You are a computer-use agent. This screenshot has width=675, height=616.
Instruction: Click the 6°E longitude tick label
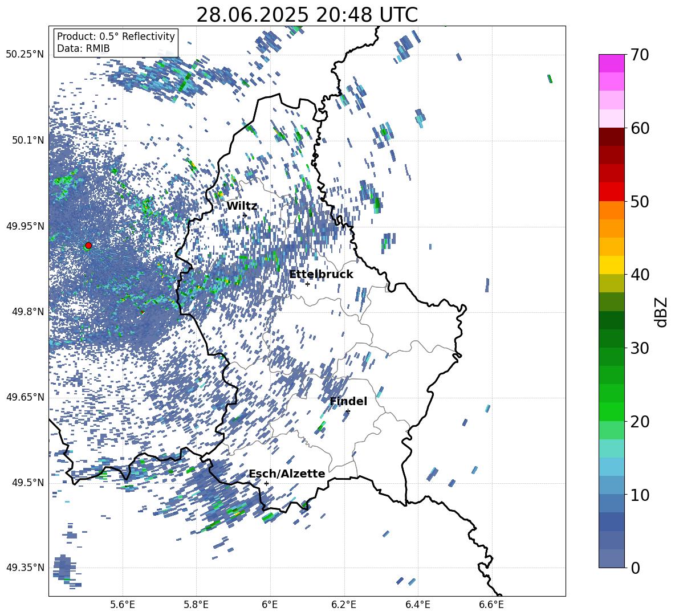click(x=270, y=605)
